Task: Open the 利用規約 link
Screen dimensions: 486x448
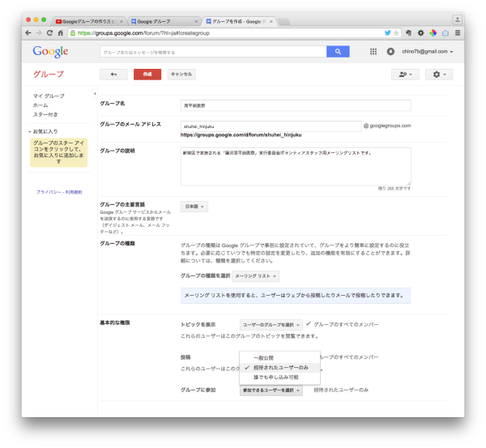Action: pyautogui.click(x=74, y=192)
